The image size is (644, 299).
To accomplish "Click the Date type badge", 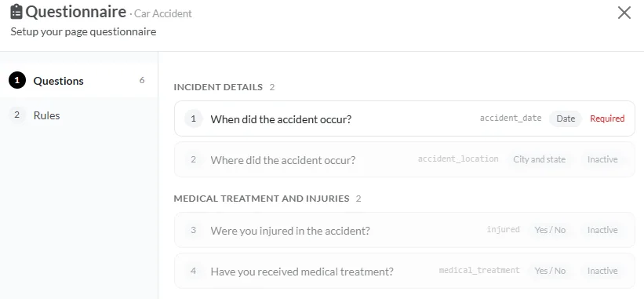I will click(566, 119).
